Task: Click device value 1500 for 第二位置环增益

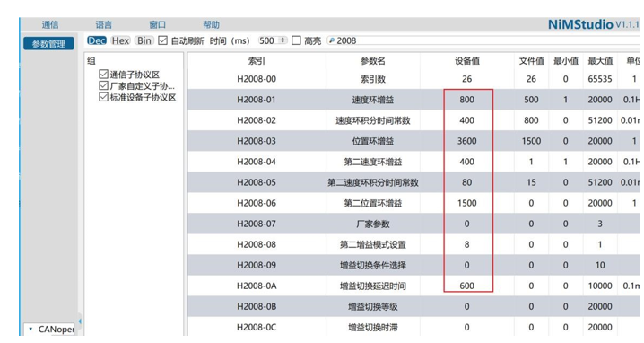Action: pos(467,203)
